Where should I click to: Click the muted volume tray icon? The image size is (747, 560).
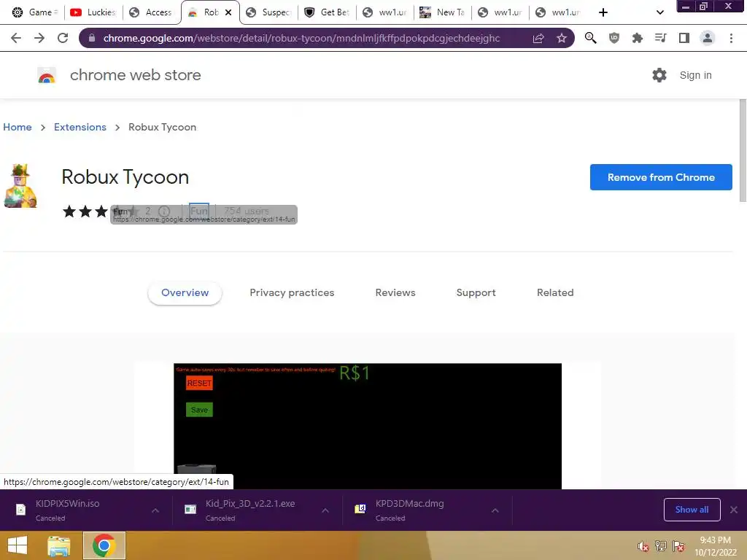pyautogui.click(x=643, y=546)
